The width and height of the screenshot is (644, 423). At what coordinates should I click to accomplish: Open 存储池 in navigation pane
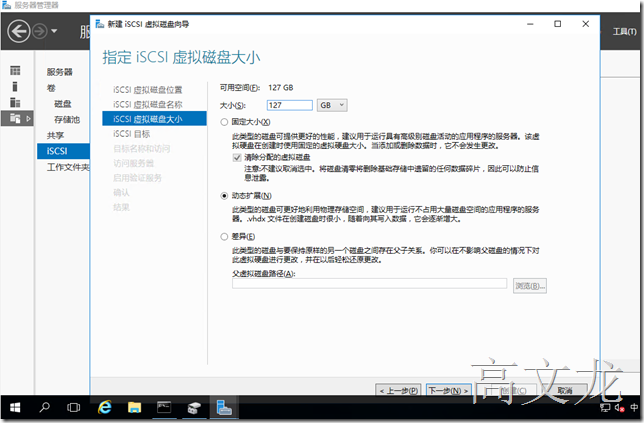point(67,120)
